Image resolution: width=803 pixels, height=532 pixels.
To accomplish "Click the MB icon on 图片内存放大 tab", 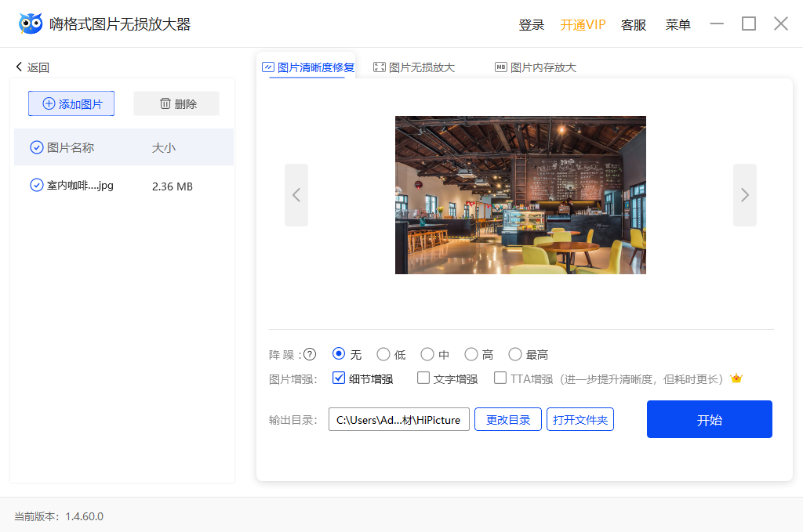I will click(500, 67).
